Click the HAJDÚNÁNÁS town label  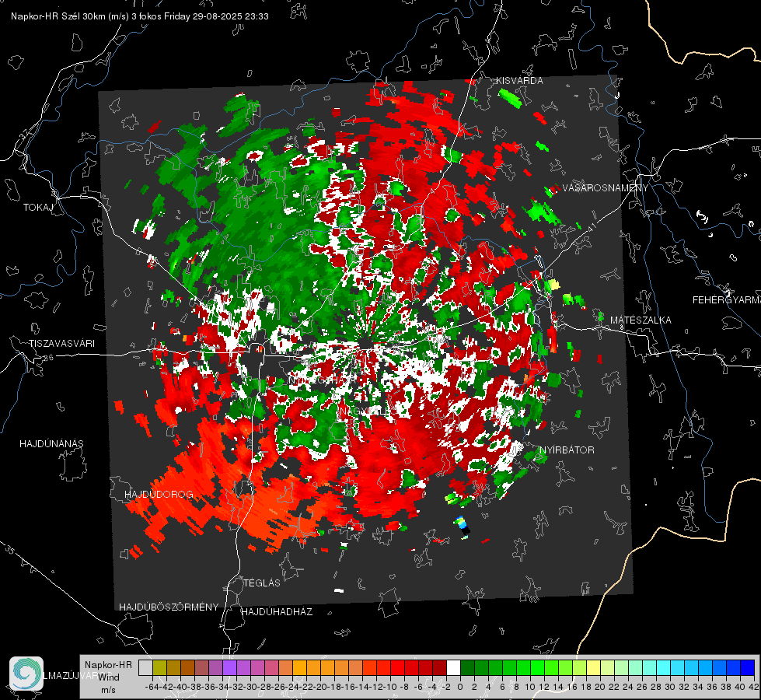(51, 443)
